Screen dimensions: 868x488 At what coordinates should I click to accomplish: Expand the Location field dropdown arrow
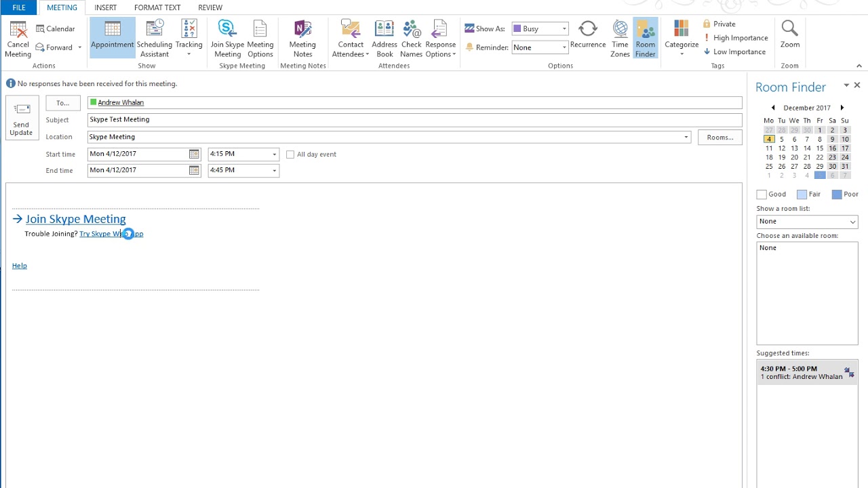686,137
